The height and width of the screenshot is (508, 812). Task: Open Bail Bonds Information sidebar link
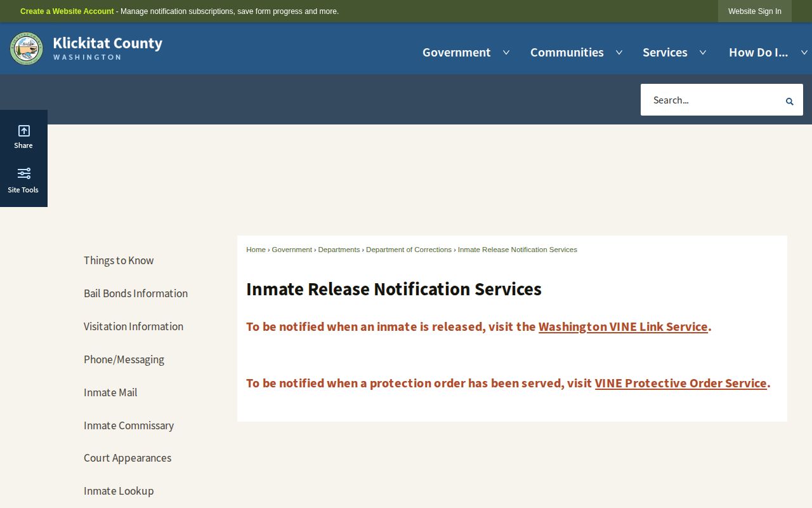point(136,293)
